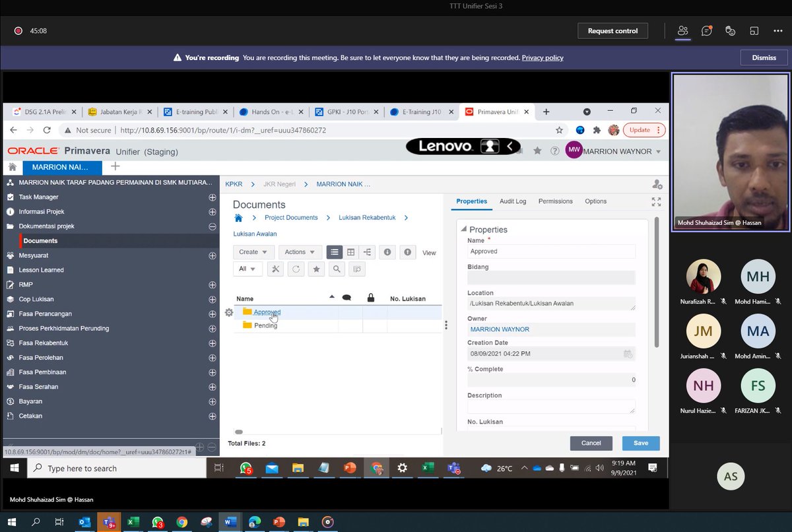Select the list view icon in Documents toolbar
The image size is (792, 532).
coord(335,251)
